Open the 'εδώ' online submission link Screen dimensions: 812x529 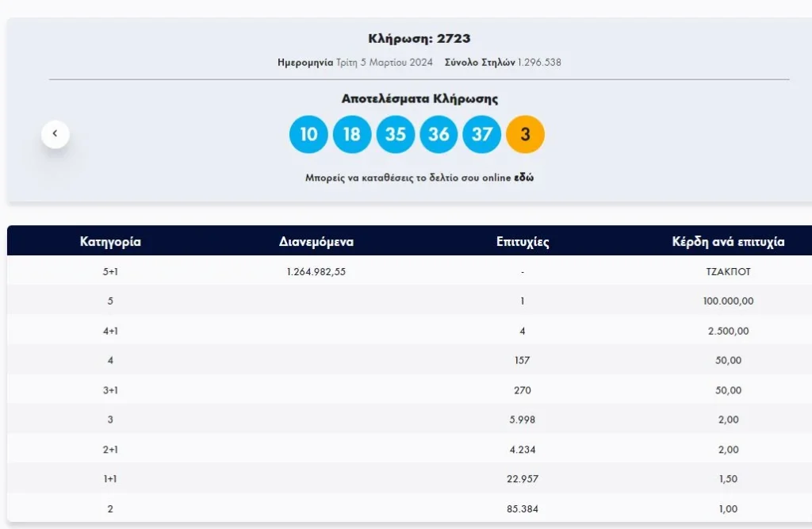tap(523, 178)
